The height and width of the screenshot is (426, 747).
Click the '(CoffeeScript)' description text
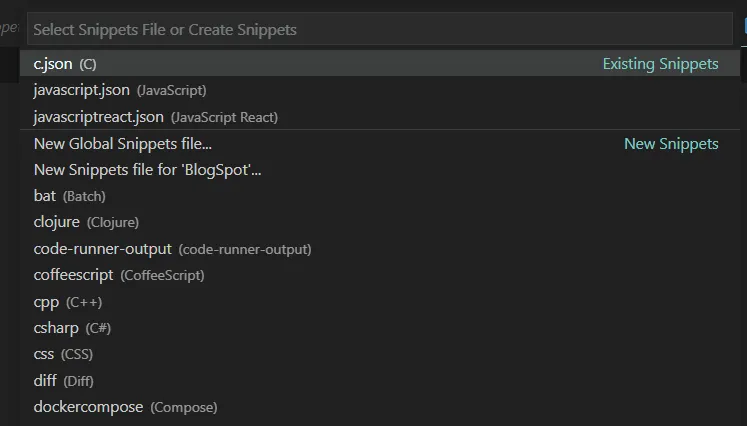click(162, 275)
